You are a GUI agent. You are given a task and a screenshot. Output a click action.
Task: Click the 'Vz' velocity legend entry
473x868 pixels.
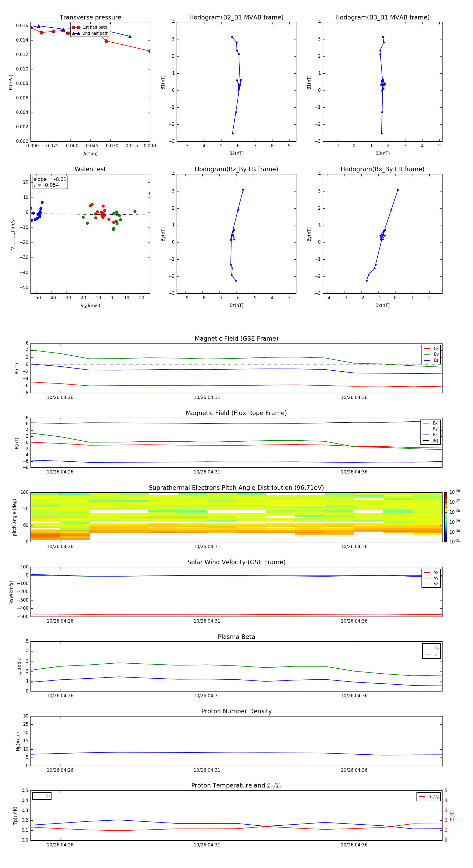click(431, 584)
